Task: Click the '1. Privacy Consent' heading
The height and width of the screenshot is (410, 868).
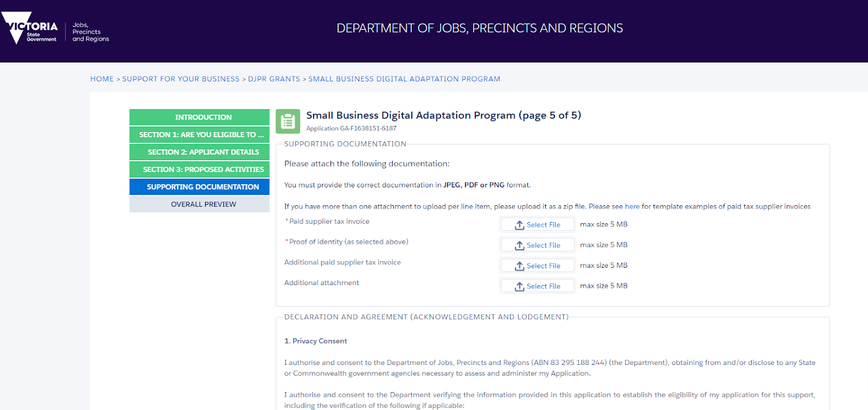Action: pos(316,341)
